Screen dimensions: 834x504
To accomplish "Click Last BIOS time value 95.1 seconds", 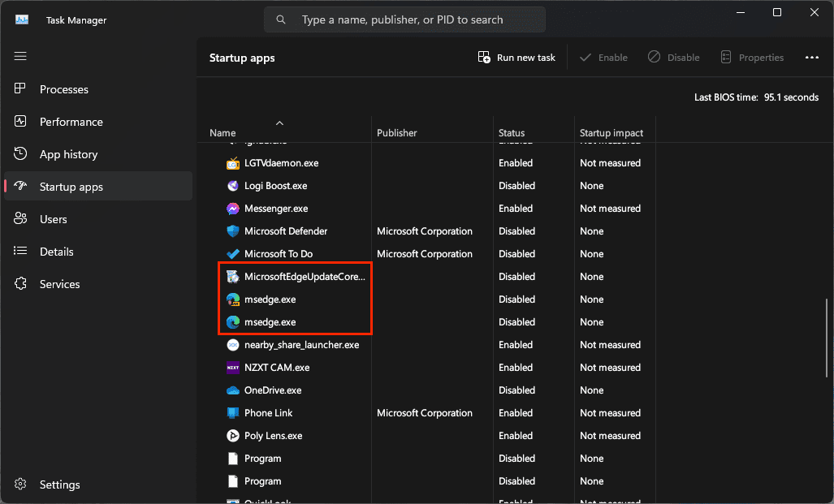I will pos(791,97).
